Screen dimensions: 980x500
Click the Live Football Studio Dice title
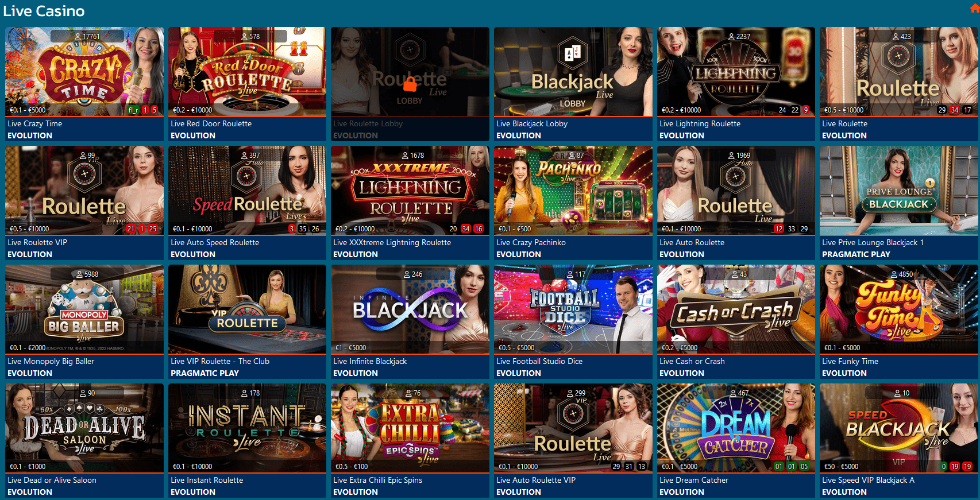point(539,361)
